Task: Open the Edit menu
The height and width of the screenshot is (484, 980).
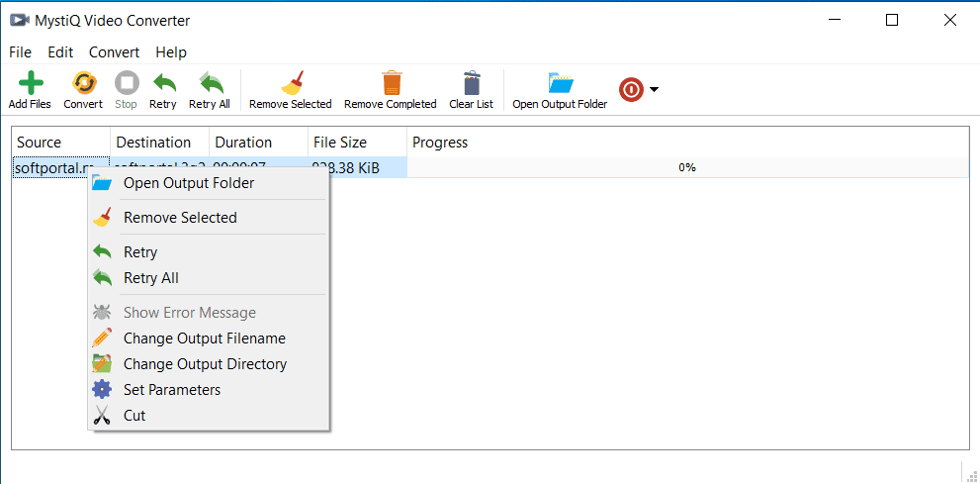Action: [60, 52]
